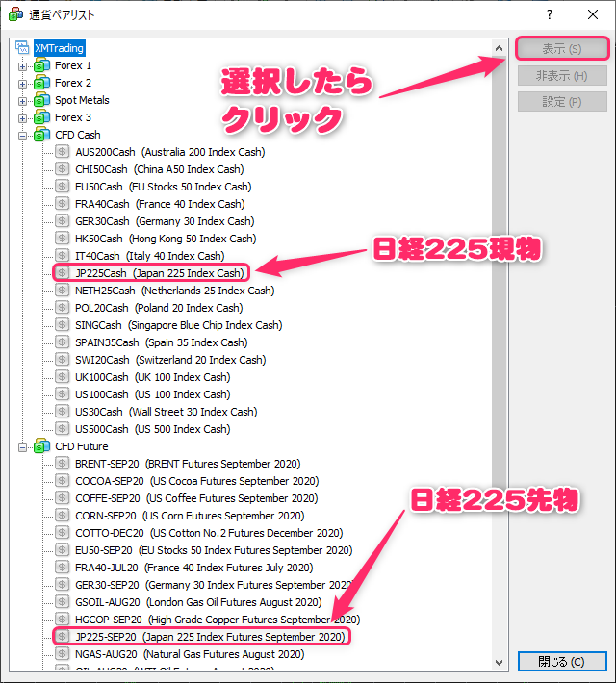The image size is (616, 683).
Task: Select COFFE-SEP20 US Coffee Futures row
Action: point(196,498)
